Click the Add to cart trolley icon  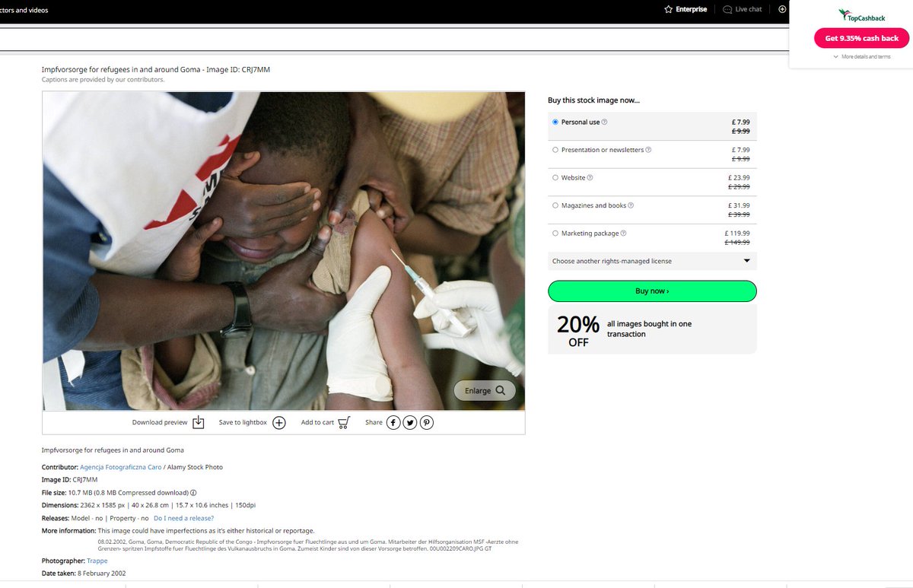(x=344, y=422)
